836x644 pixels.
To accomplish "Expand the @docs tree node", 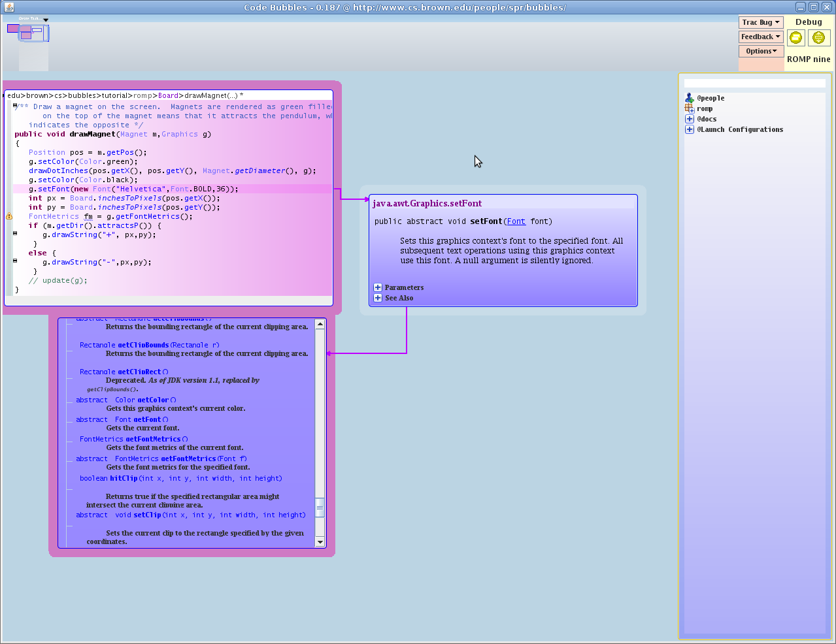I will tap(689, 119).
